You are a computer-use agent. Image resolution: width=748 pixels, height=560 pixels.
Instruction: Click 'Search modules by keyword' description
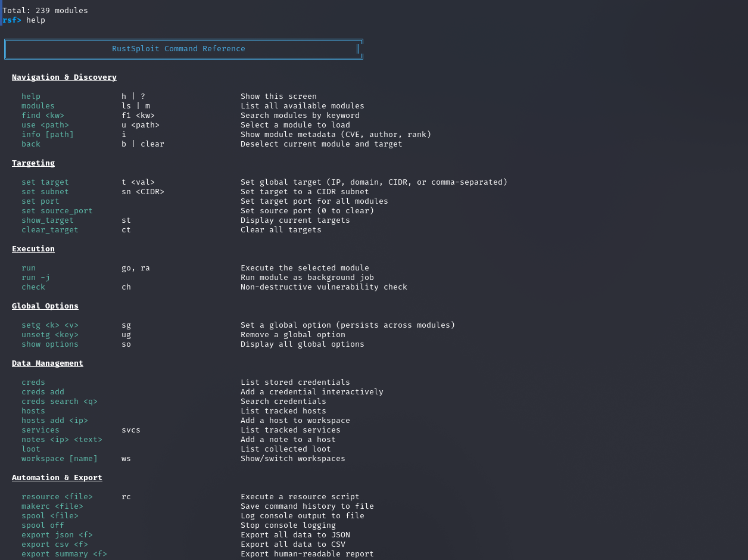(300, 116)
